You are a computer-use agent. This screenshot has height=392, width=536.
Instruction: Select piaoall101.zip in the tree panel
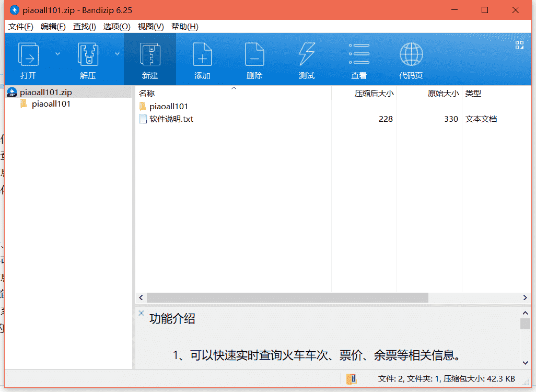46,93
